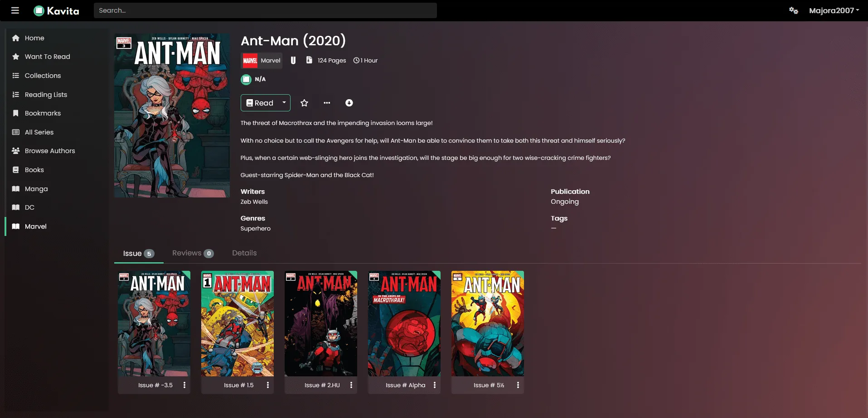Screen dimensions: 868x418
Task: Focus the Search input field
Action: click(x=265, y=10)
